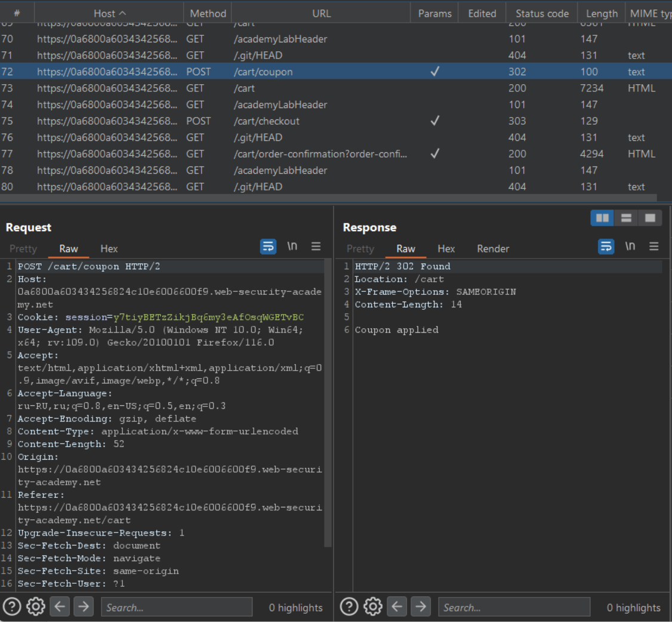Viewport: 672px width, 622px height.
Task: Open Request search help icon
Action: pos(13,607)
